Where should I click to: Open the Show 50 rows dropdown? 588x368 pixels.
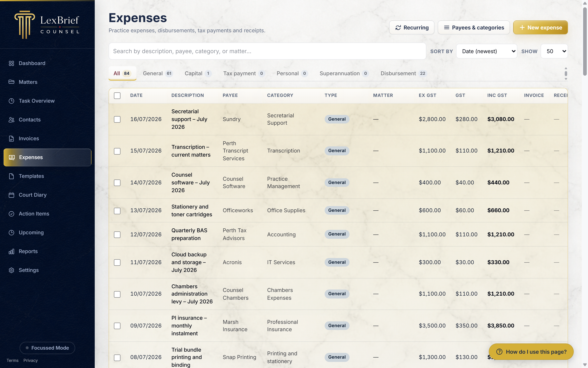click(x=554, y=51)
